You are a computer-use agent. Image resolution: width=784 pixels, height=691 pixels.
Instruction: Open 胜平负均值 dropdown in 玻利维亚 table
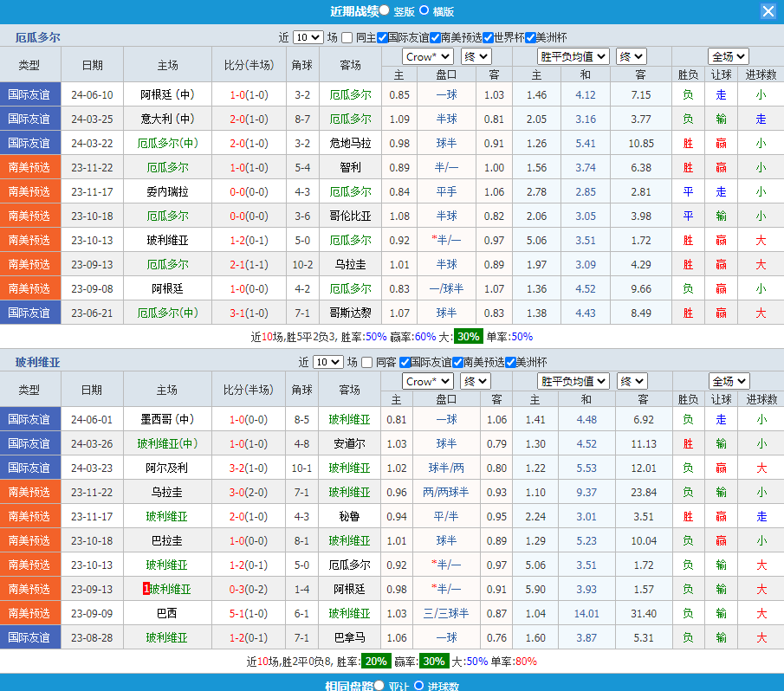[x=573, y=381]
